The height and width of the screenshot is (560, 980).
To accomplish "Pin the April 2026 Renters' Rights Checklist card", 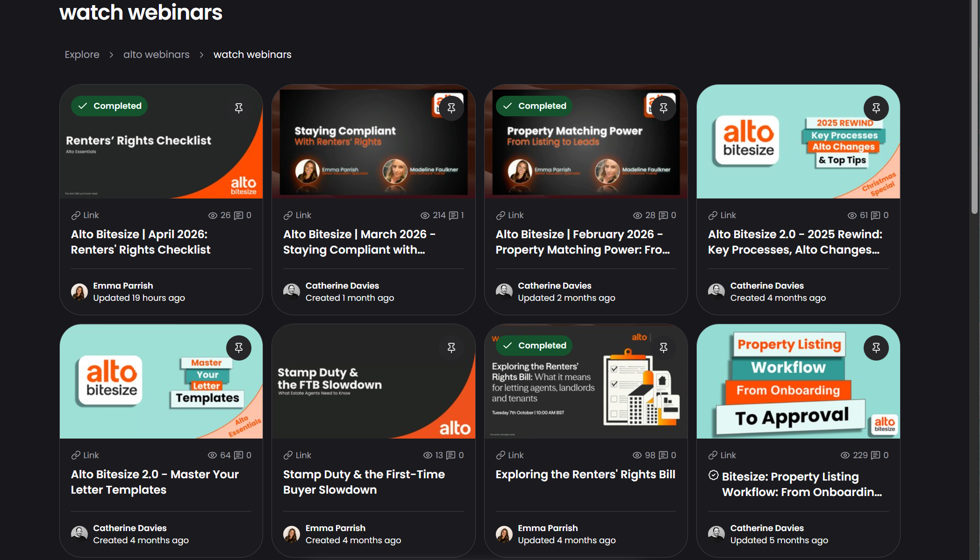I will pyautogui.click(x=239, y=108).
